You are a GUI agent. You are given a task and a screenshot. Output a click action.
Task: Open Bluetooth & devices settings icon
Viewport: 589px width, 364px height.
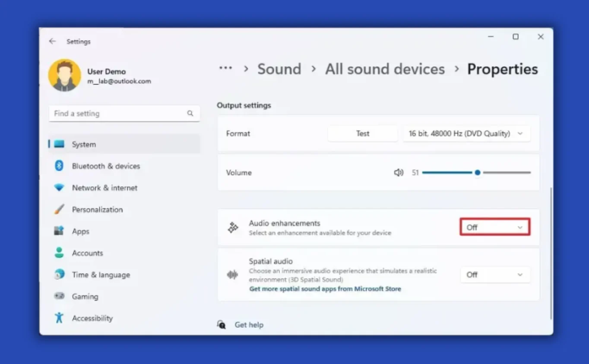(x=59, y=166)
